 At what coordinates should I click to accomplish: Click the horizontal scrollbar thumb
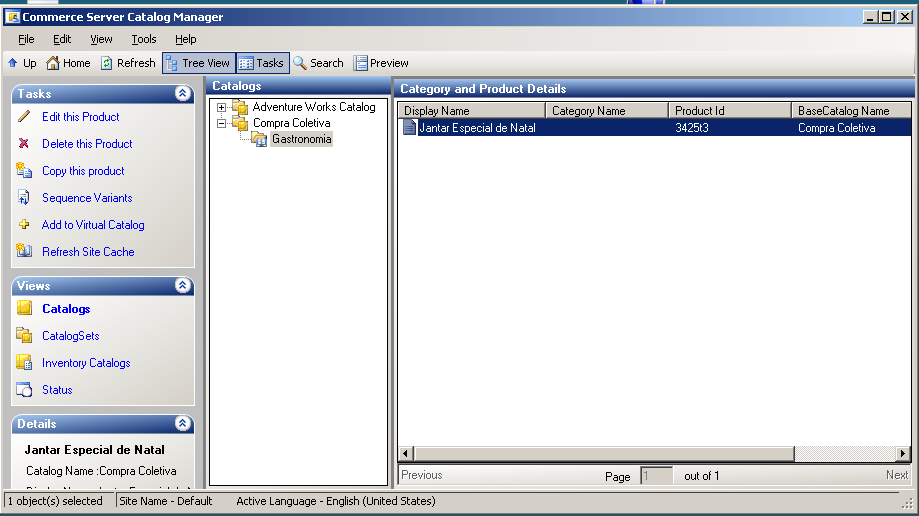[604, 453]
